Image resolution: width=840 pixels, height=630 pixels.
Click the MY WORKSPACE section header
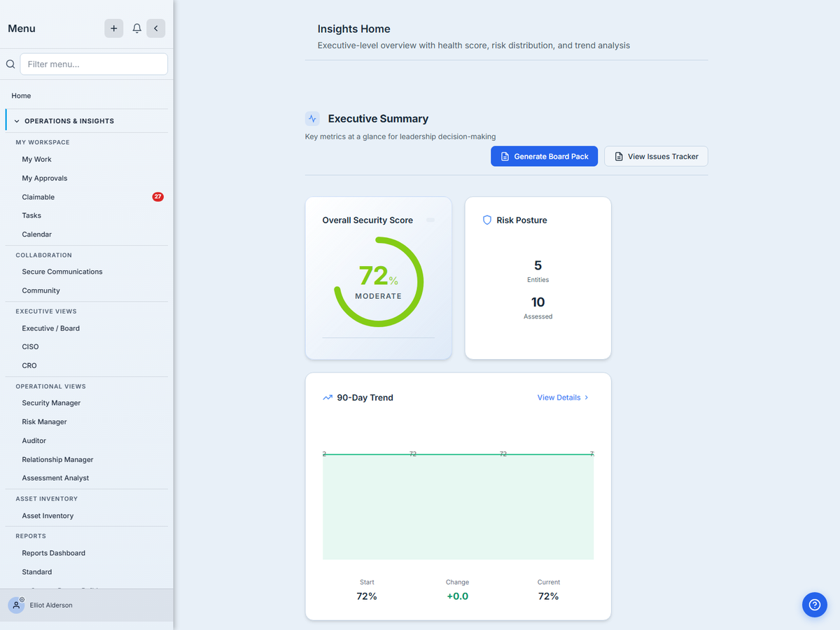click(43, 142)
